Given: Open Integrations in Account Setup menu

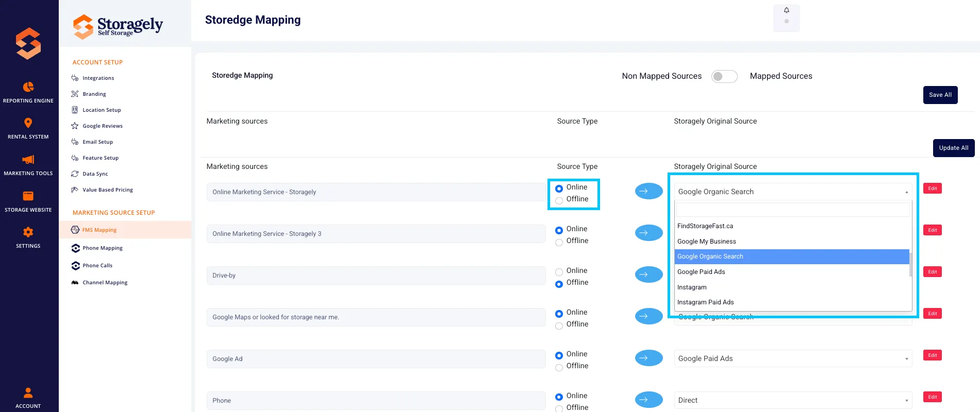Looking at the screenshot, I should click(98, 78).
